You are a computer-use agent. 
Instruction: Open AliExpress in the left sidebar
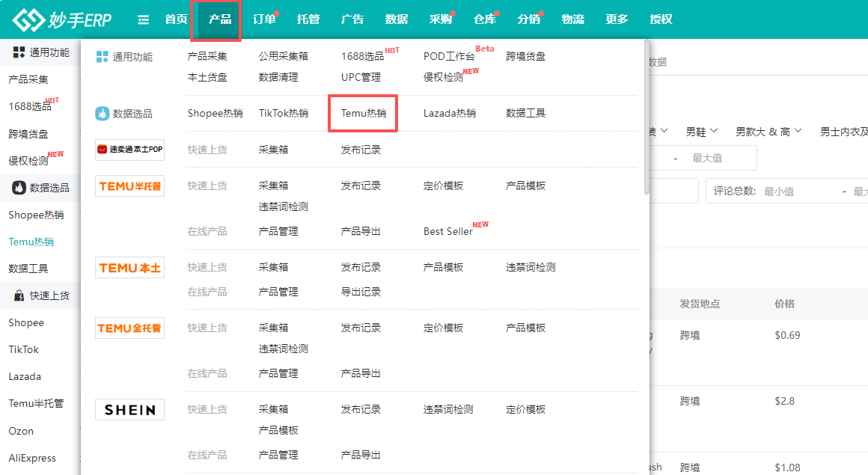[32, 459]
